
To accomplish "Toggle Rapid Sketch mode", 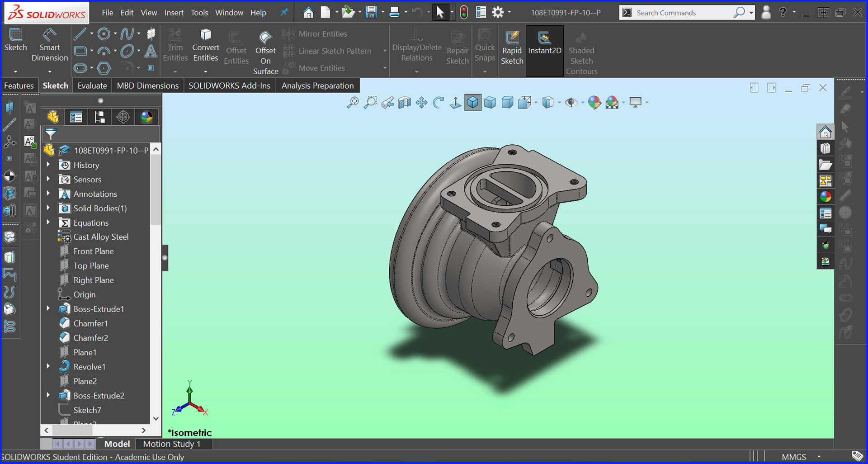I will 512,48.
